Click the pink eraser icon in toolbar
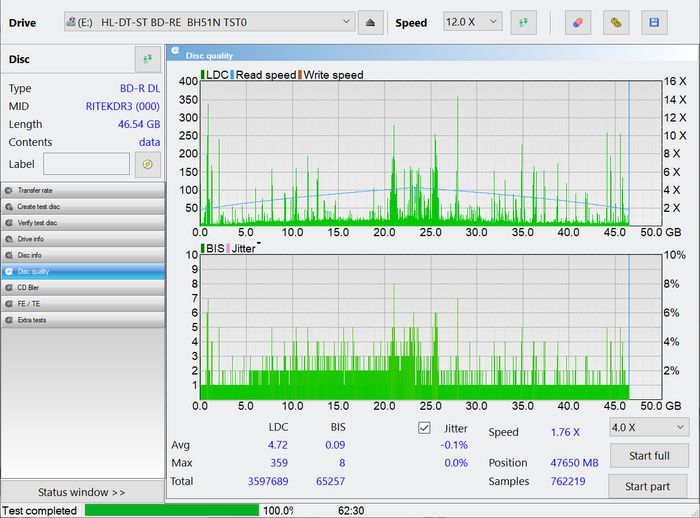The width and height of the screenshot is (700, 518). coord(580,22)
